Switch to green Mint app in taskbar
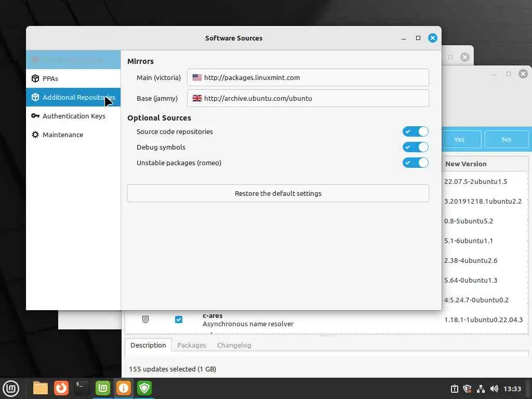Screen dimensions: 532x399 (x=103, y=388)
